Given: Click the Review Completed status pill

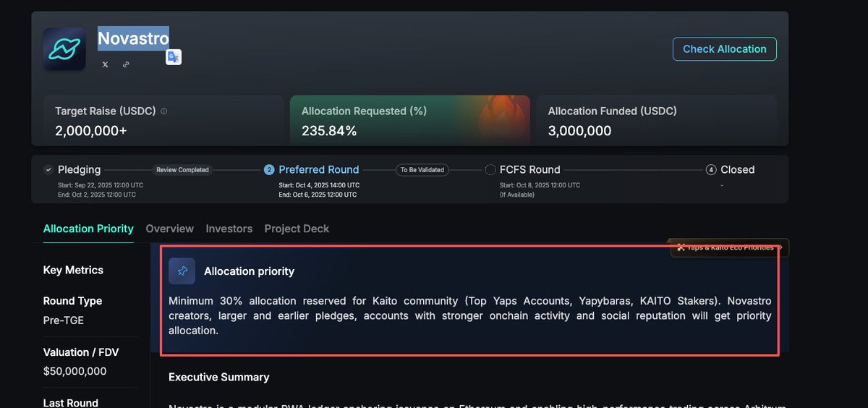Looking at the screenshot, I should [183, 170].
